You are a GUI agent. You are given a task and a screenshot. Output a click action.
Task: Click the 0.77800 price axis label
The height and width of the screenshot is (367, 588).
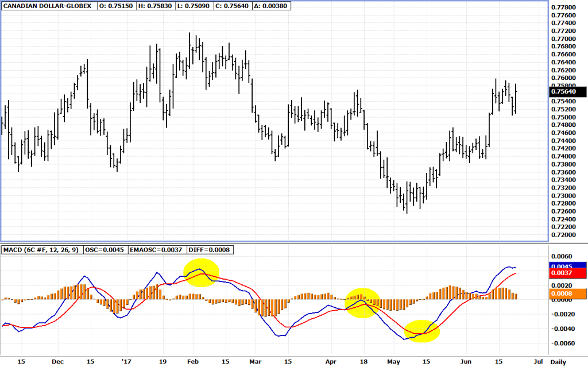[x=564, y=7]
